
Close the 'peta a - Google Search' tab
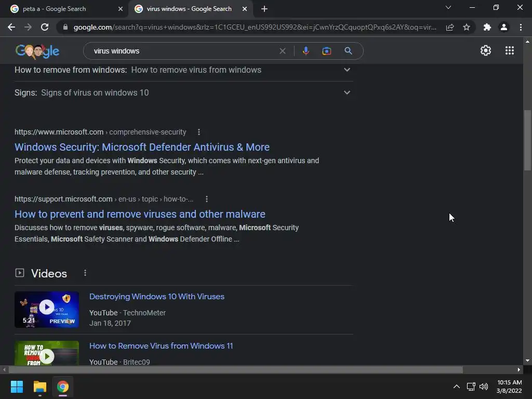(x=121, y=9)
